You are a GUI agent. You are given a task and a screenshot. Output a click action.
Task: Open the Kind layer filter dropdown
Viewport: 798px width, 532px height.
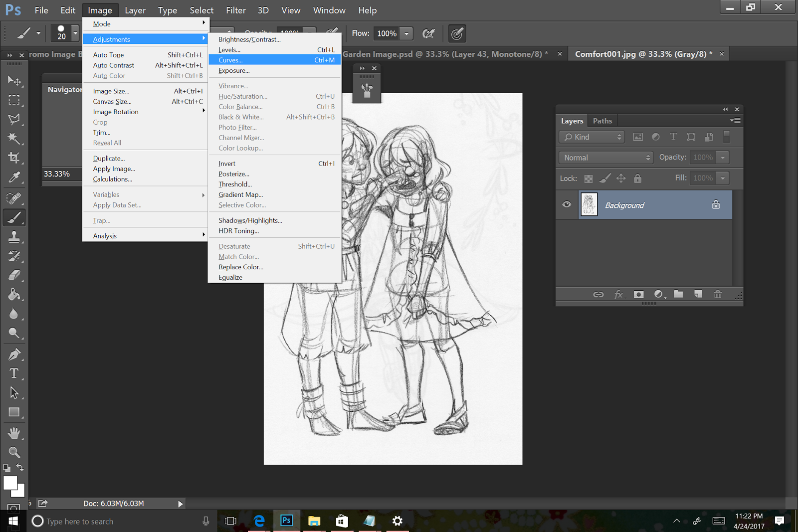pos(592,137)
